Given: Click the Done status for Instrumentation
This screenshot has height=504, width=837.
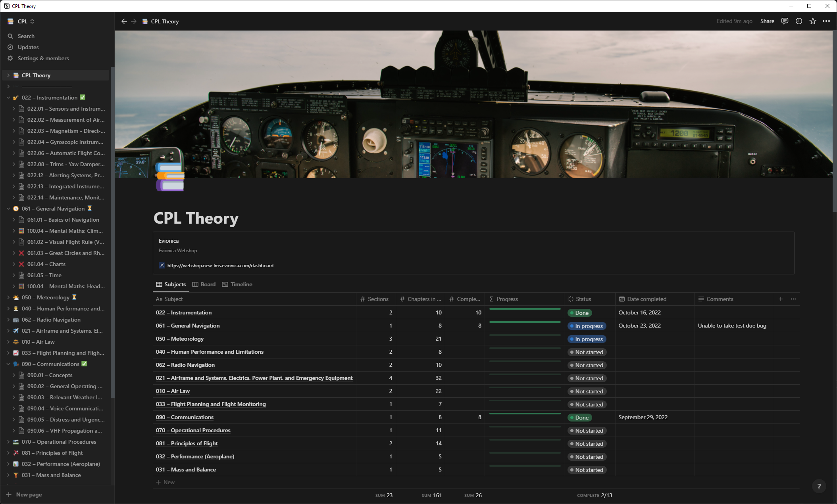Looking at the screenshot, I should coord(579,313).
